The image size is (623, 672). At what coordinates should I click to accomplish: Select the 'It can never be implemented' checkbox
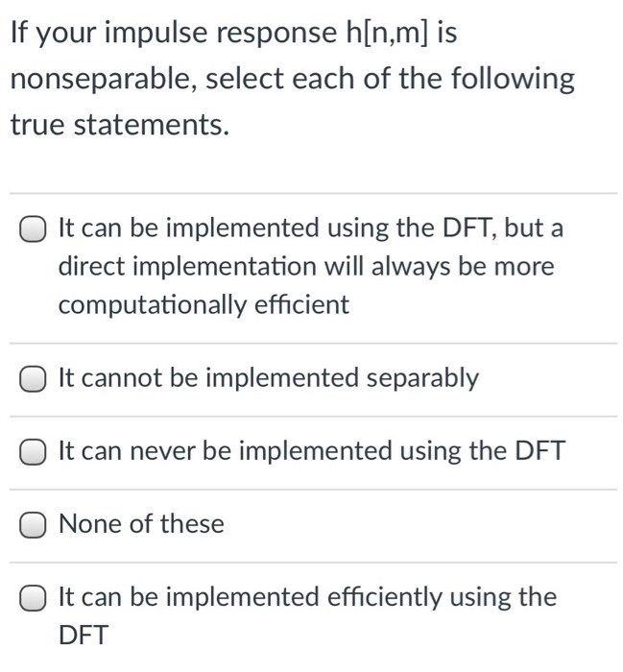click(33, 451)
